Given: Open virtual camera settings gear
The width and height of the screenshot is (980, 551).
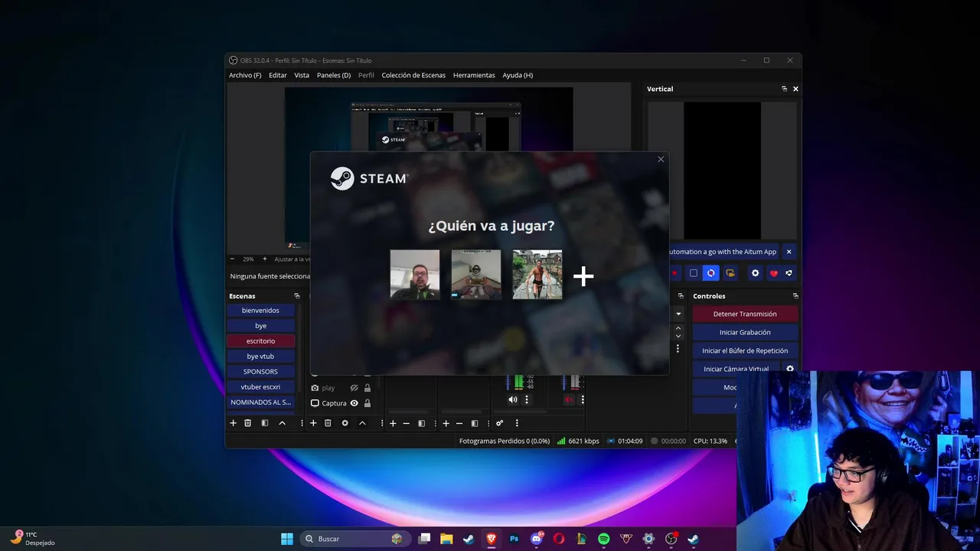Looking at the screenshot, I should [x=790, y=368].
